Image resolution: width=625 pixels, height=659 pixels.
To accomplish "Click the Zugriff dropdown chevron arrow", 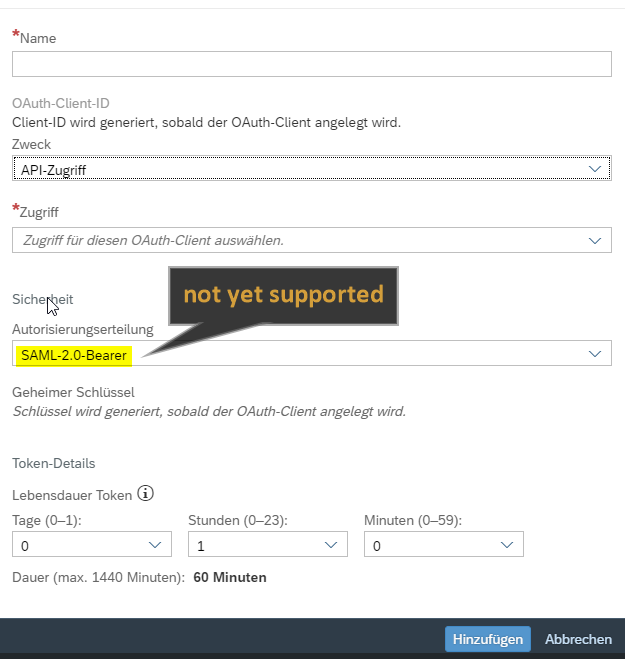I will (596, 240).
